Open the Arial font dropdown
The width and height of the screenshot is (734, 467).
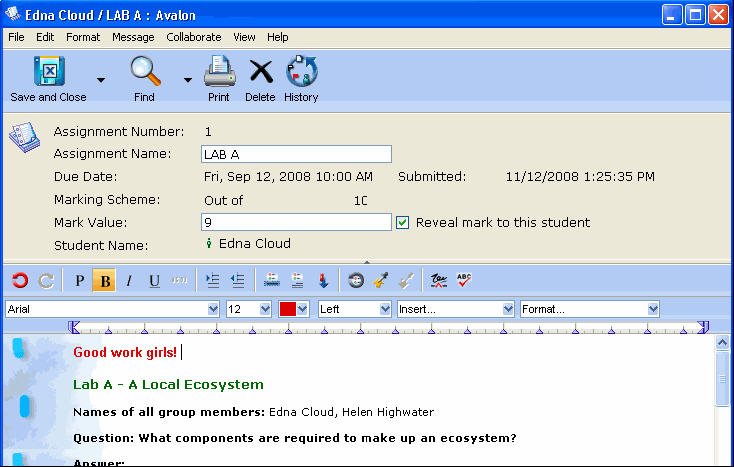213,310
